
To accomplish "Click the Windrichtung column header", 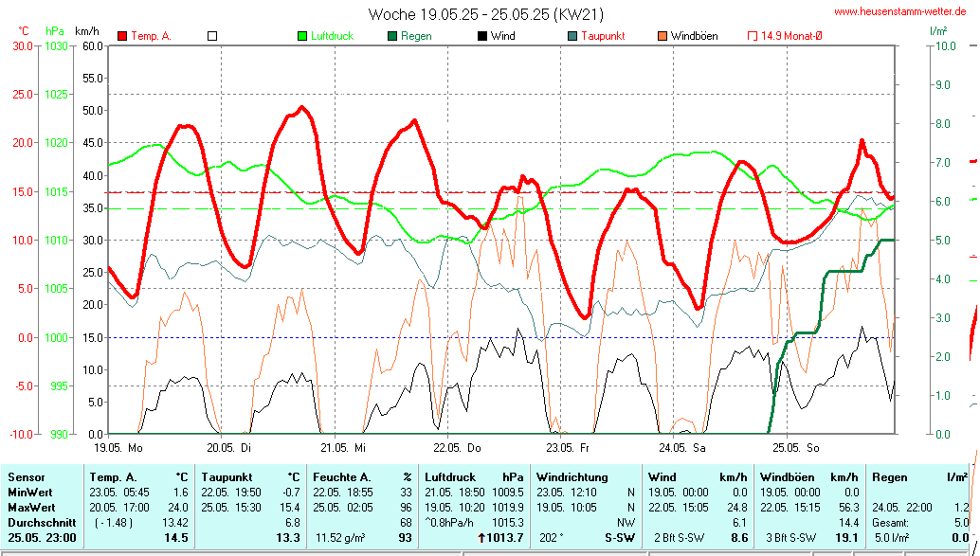I will (x=572, y=477).
